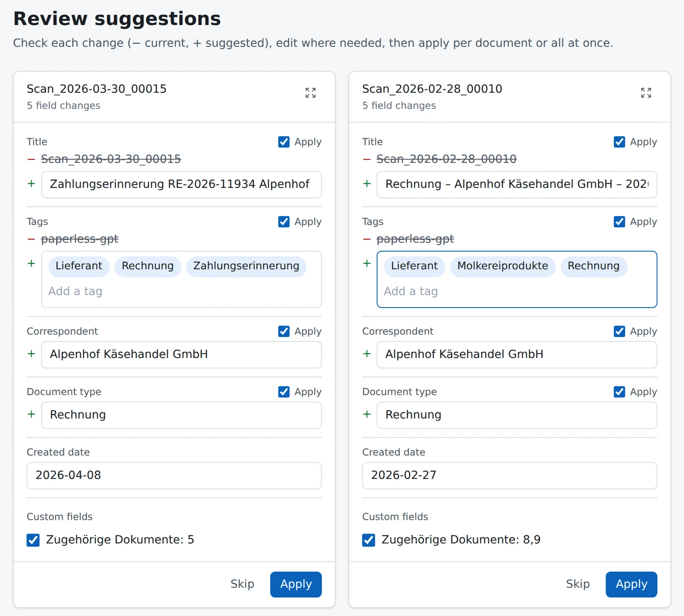Click the blue Apply button for Scan_2026-02-28_00010
The width and height of the screenshot is (684, 616).
click(x=631, y=584)
